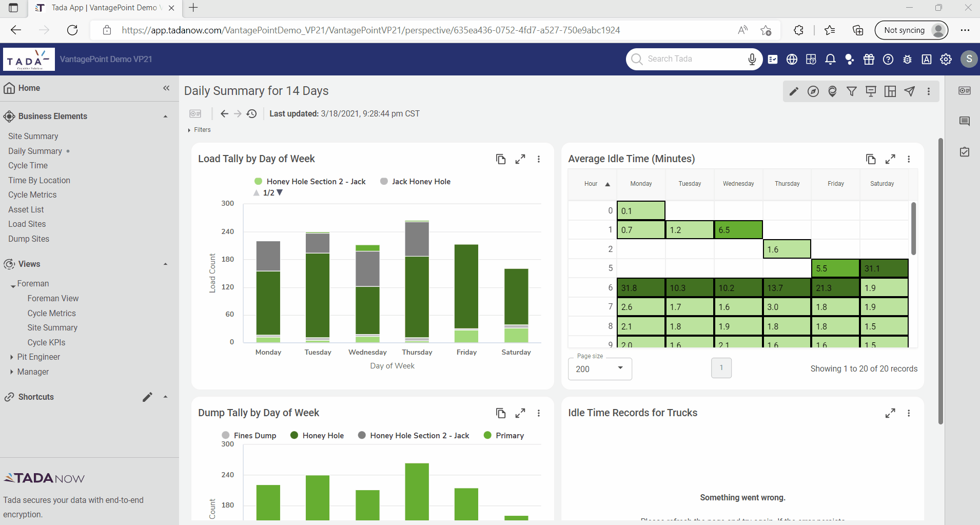This screenshot has width=980, height=525.
Task: Click the Home link in sidebar
Action: [x=29, y=88]
